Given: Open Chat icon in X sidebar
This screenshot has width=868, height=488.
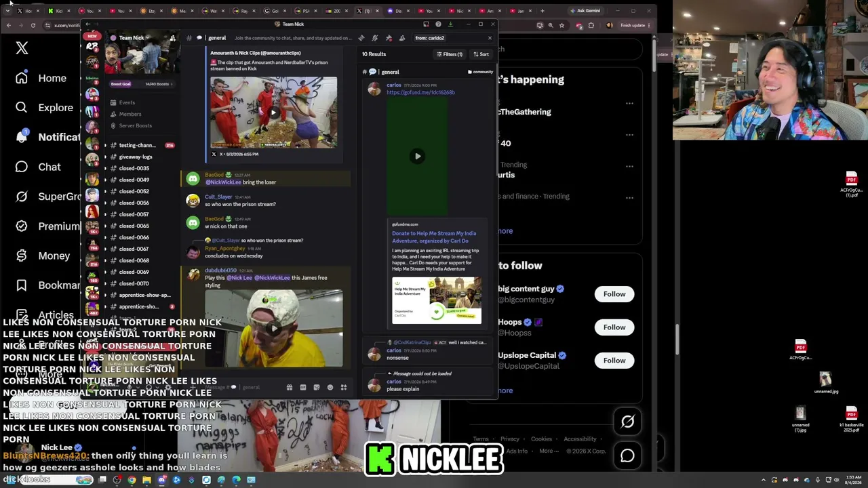Looking at the screenshot, I should click(x=22, y=167).
